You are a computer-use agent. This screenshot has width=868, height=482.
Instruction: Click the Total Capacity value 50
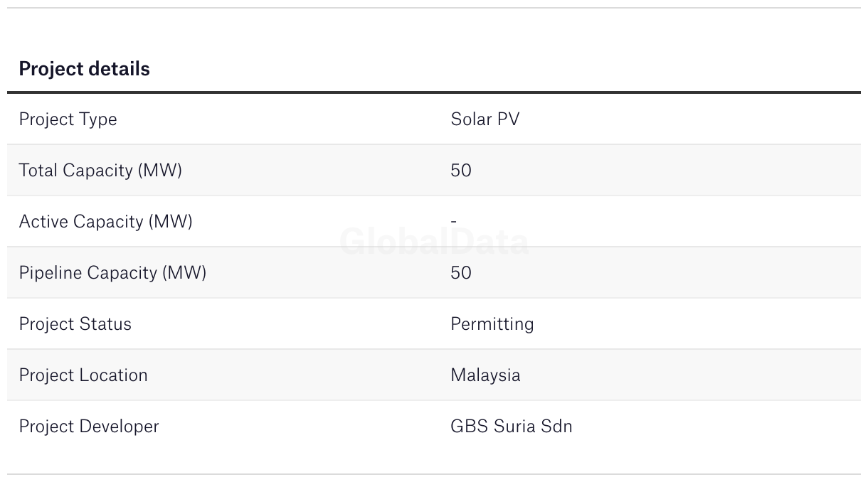(461, 171)
